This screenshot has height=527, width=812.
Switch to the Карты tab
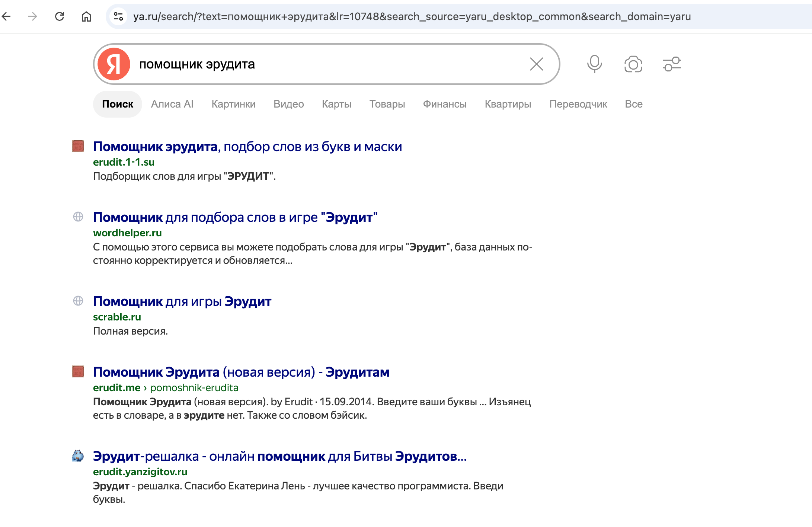(337, 104)
